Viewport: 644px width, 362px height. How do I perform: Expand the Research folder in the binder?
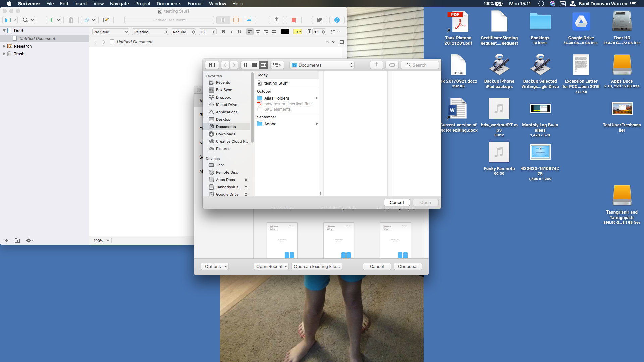pyautogui.click(x=4, y=46)
